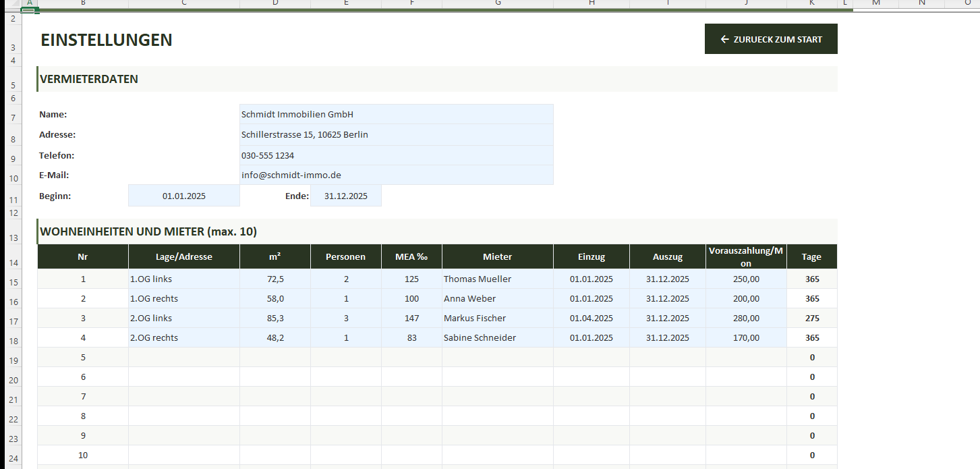Select the Vorauszahlung value 280,00

point(745,318)
